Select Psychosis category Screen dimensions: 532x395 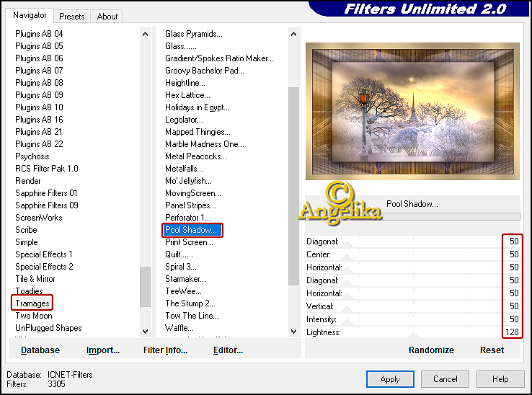pyautogui.click(x=32, y=156)
